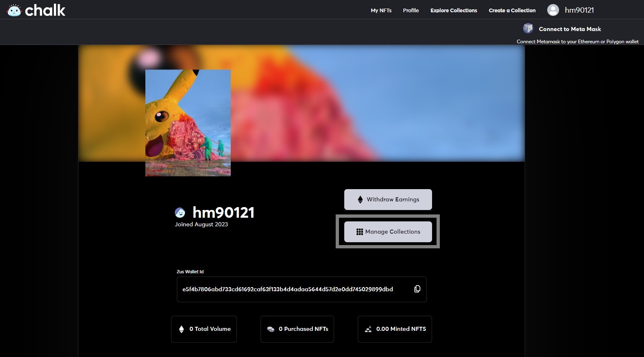Click the profile badge icon beside hm90121
This screenshot has width=644, height=357.
(180, 212)
